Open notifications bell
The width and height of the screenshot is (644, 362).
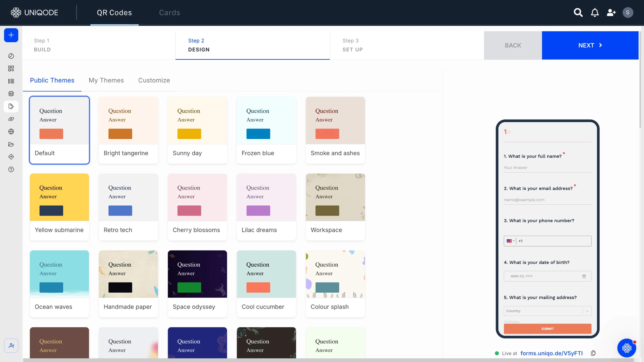click(x=595, y=13)
